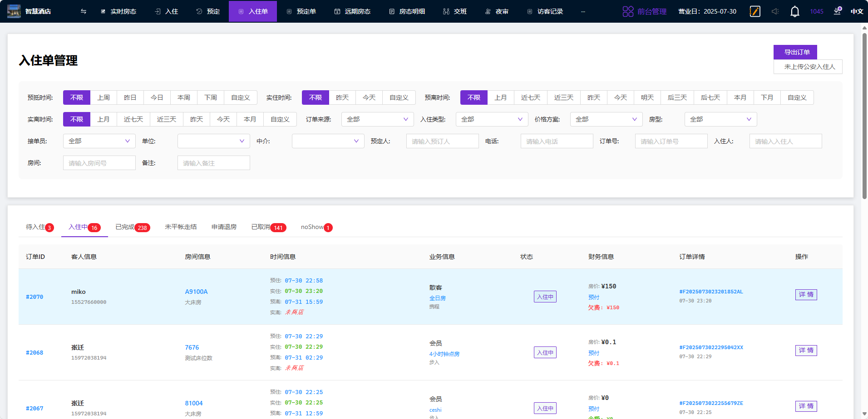Select 下月 for 预离时间
Image resolution: width=868 pixels, height=419 pixels.
(x=767, y=97)
